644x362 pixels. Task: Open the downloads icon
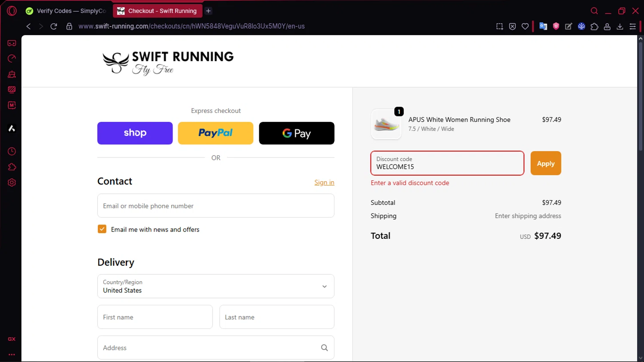pos(620,27)
